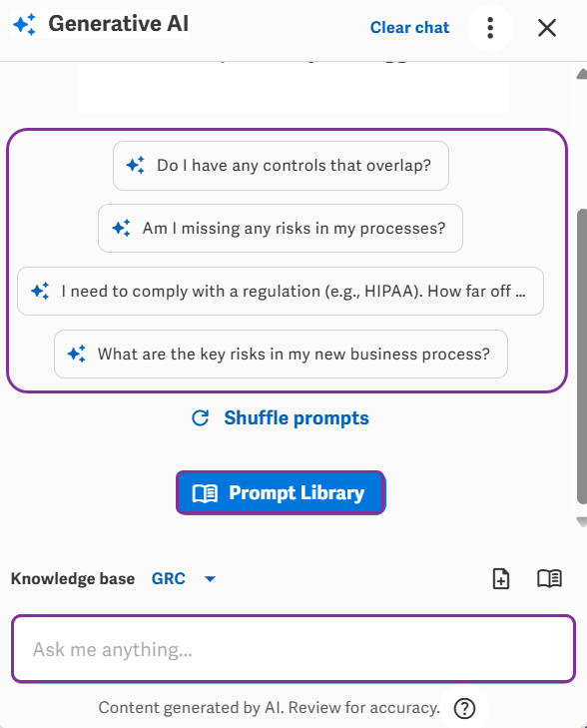
Task: Click Clear chat link
Action: 409,27
